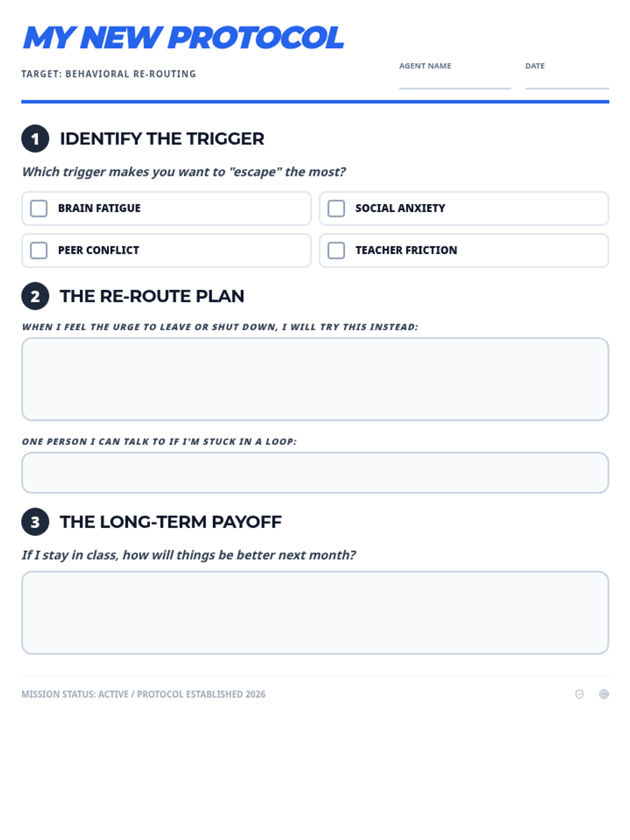Click the target crosshair icon in footer
Image resolution: width=630 pixels, height=840 pixels.
[604, 694]
